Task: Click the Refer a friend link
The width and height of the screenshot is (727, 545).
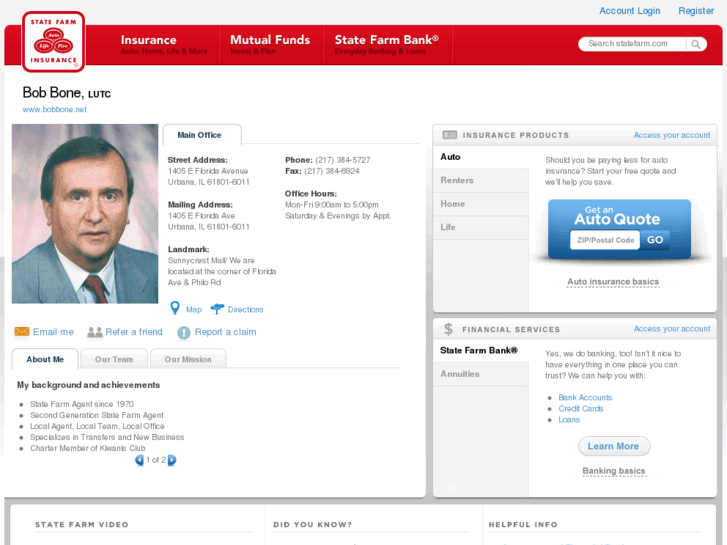Action: coord(134,332)
